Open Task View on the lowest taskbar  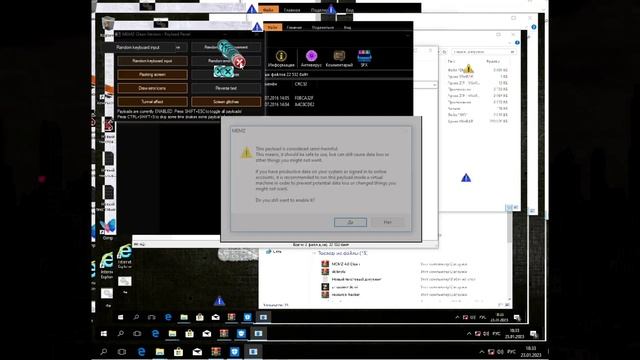(122, 351)
